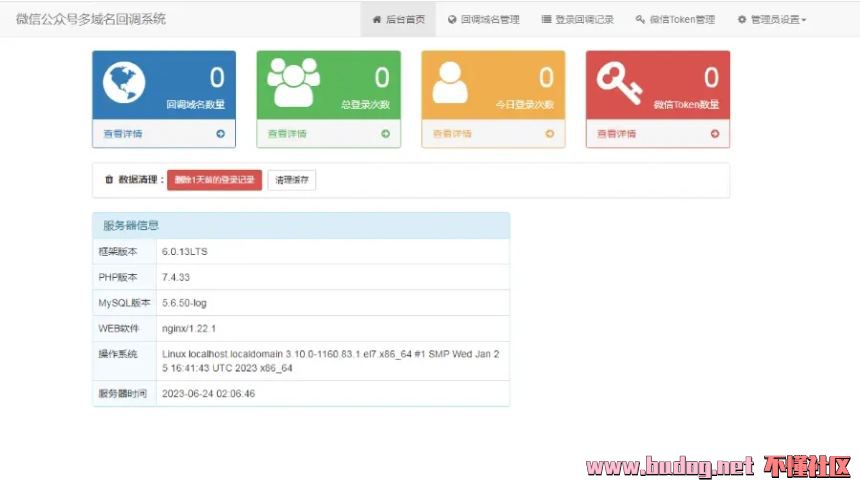
Task: Click list icon beside 登录回调记录
Action: click(546, 19)
